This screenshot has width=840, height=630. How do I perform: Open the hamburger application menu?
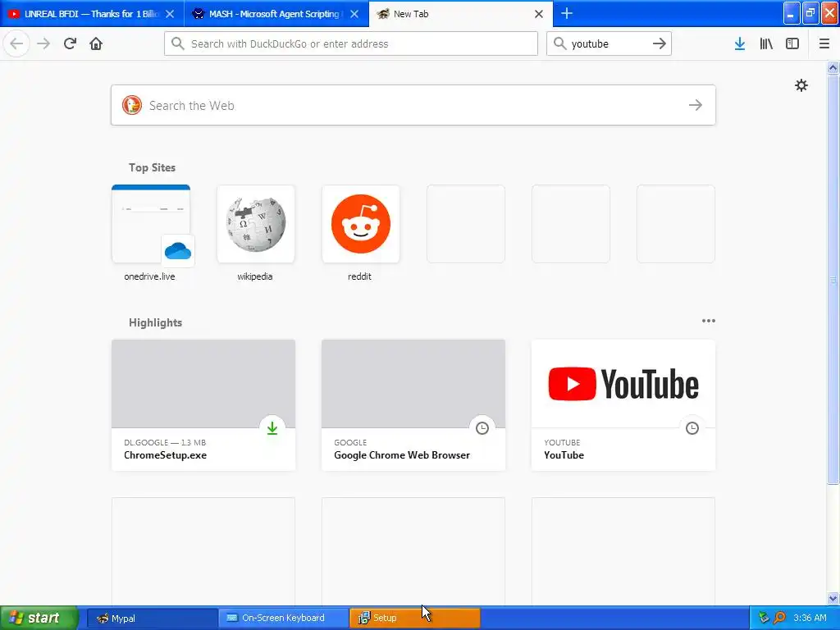pyautogui.click(x=824, y=43)
